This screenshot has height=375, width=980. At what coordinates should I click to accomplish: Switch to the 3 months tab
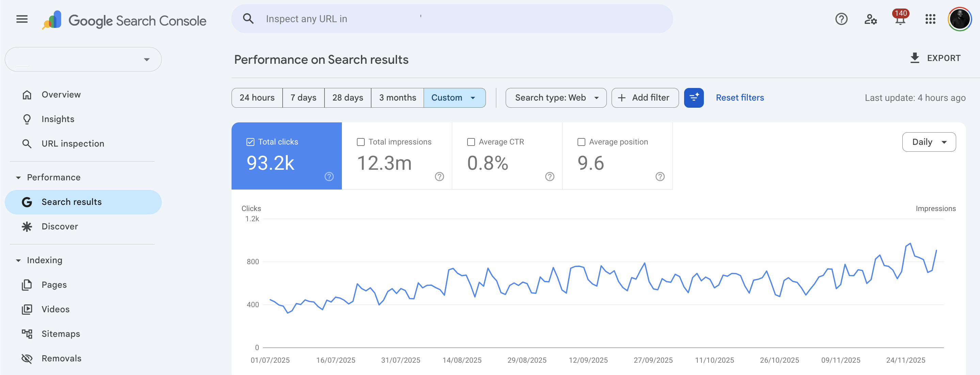(397, 97)
